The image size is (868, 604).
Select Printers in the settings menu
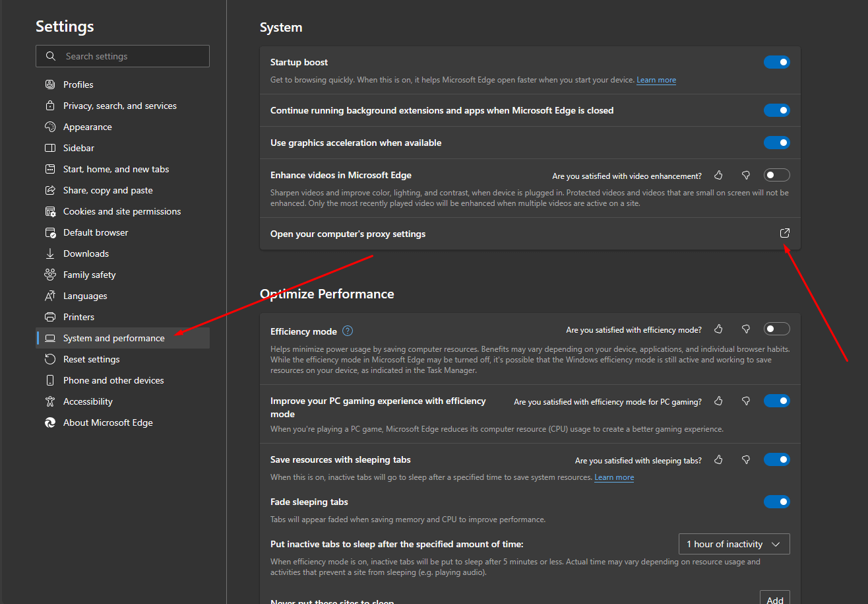click(x=123, y=317)
